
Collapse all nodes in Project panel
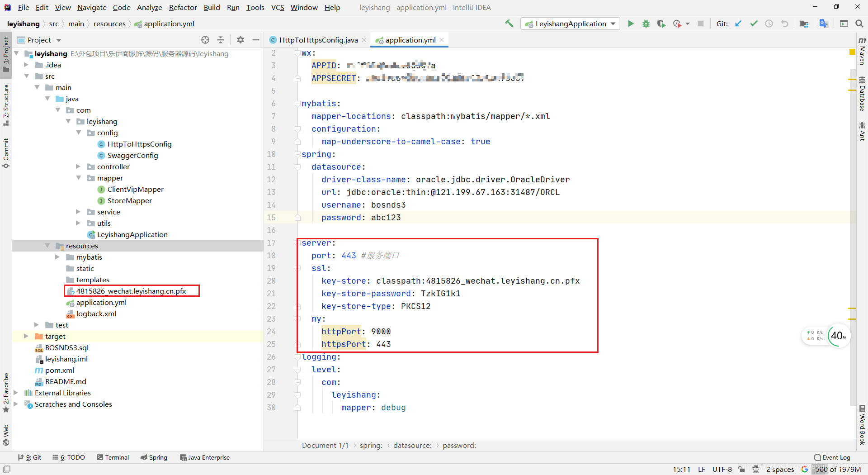click(x=221, y=40)
